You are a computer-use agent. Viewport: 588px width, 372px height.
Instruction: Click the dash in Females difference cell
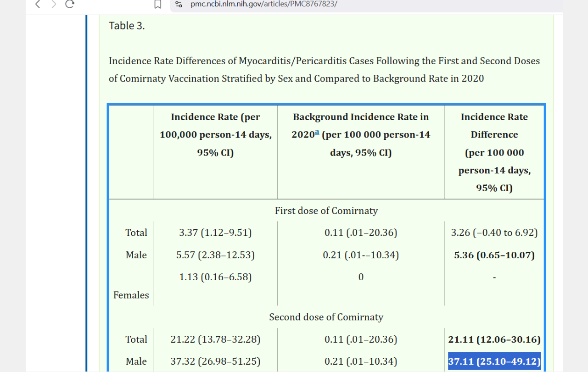click(x=494, y=278)
